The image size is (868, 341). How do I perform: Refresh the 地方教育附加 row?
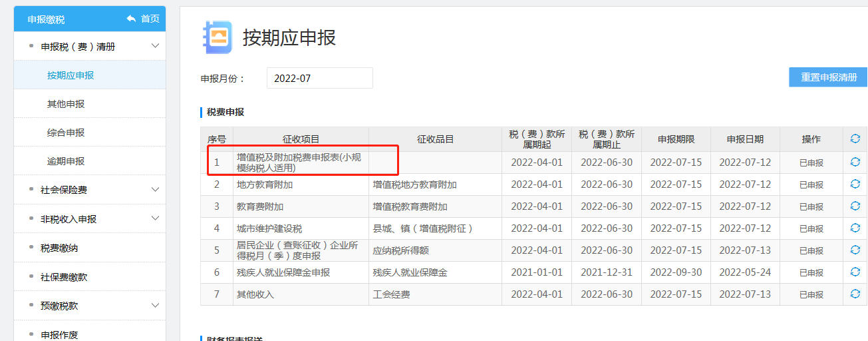click(855, 184)
